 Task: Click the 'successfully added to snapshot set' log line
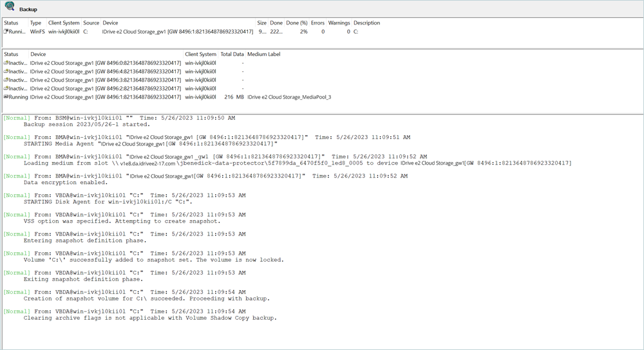click(x=154, y=260)
